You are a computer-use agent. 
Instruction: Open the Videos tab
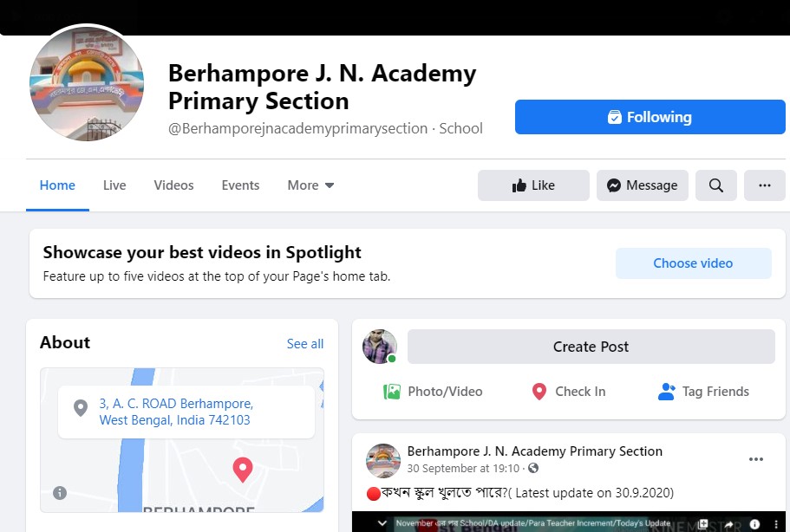(x=173, y=185)
